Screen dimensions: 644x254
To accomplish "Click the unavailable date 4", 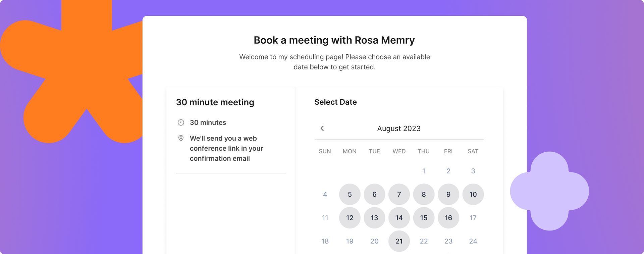I will pyautogui.click(x=325, y=194).
